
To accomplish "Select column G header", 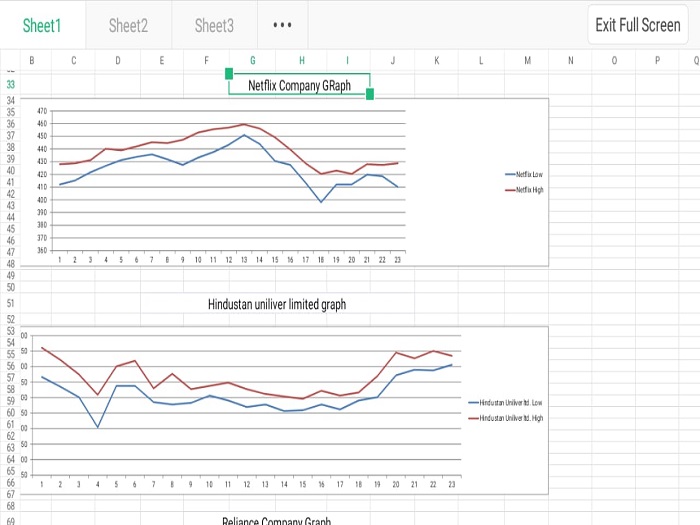I will (x=253, y=60).
